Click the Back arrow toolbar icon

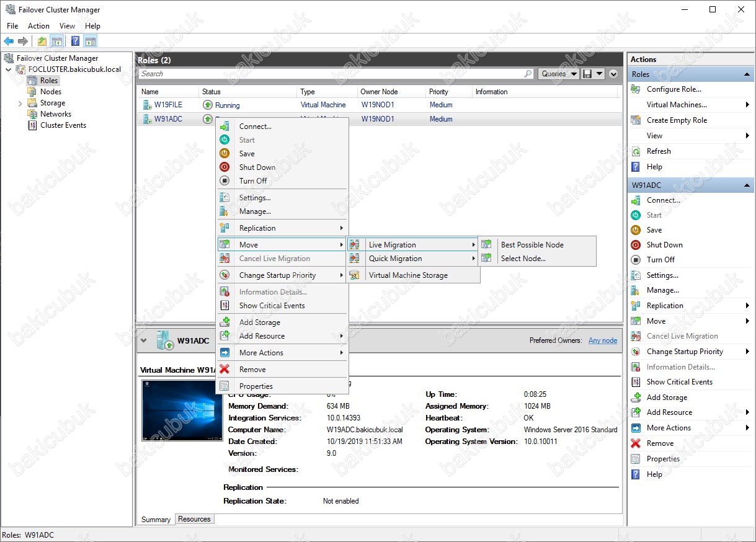(9, 42)
